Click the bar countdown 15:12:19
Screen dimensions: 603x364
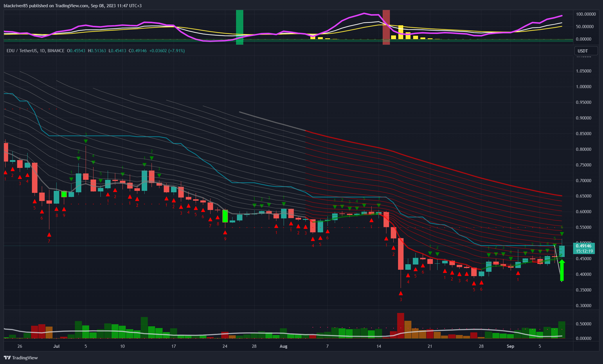coord(584,251)
